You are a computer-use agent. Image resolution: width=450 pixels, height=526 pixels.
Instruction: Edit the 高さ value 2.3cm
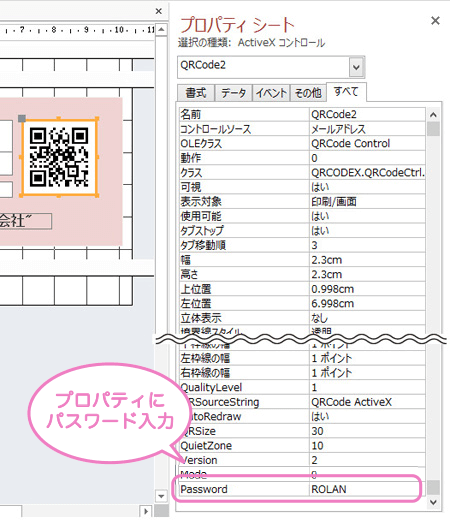point(367,274)
